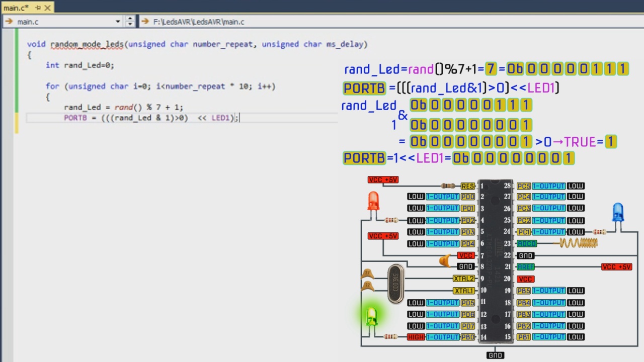644x362 pixels.
Task: Click the crystal oscillator component
Action: (x=396, y=284)
